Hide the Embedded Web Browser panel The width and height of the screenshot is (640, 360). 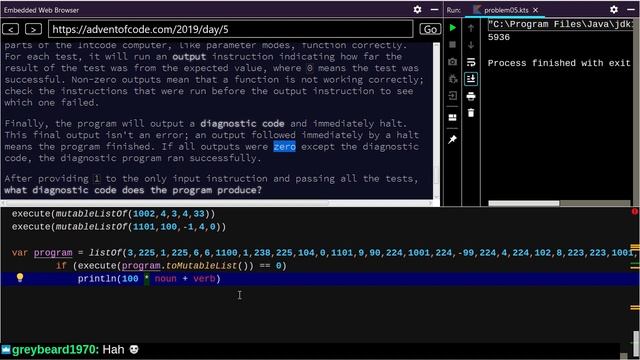tap(434, 9)
